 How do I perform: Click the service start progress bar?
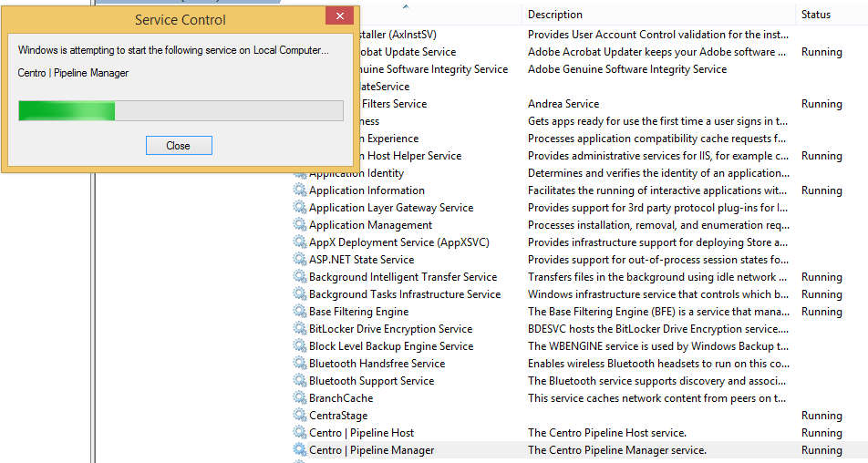(181, 111)
